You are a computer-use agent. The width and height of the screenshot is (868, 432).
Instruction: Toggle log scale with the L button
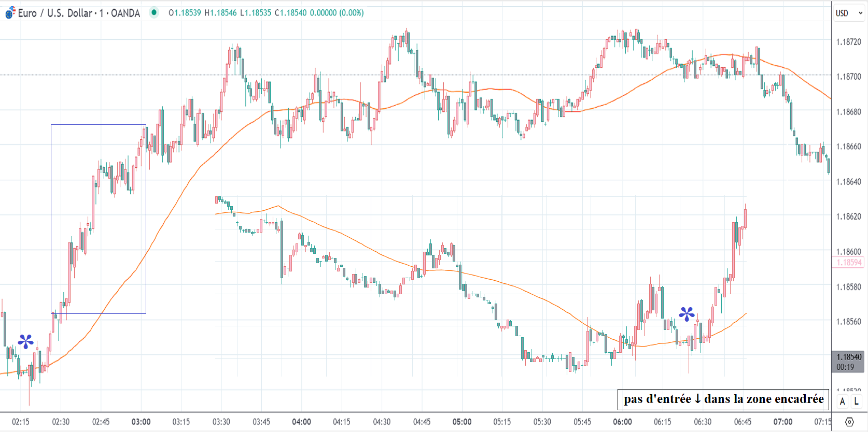856,401
